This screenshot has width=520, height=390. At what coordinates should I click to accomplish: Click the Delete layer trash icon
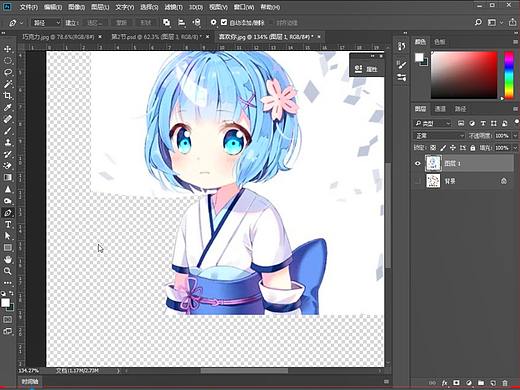(505, 383)
